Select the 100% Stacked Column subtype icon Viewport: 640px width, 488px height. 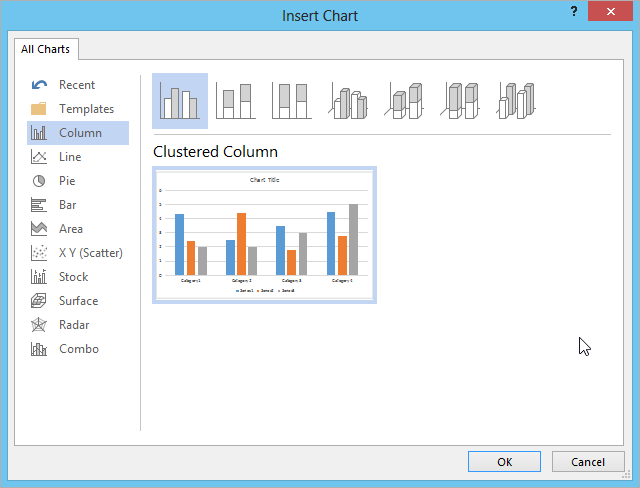tap(292, 101)
